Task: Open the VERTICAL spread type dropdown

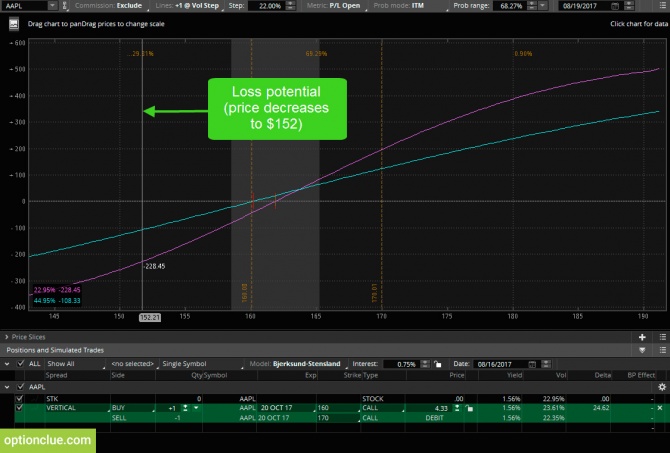Action: click(76, 408)
